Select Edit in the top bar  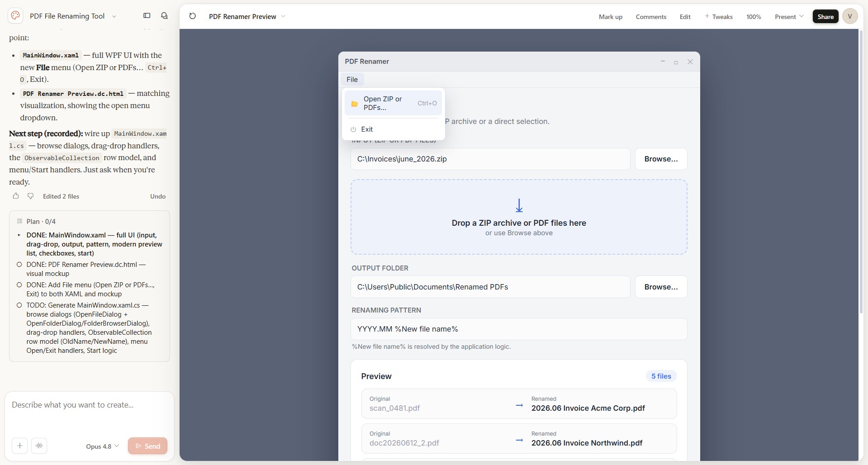[685, 17]
